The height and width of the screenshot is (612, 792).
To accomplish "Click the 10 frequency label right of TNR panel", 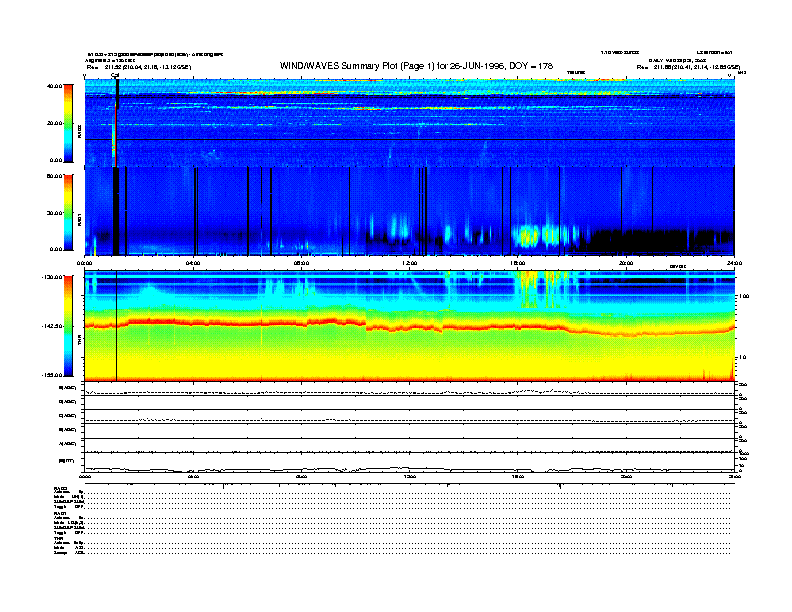I will pyautogui.click(x=743, y=358).
